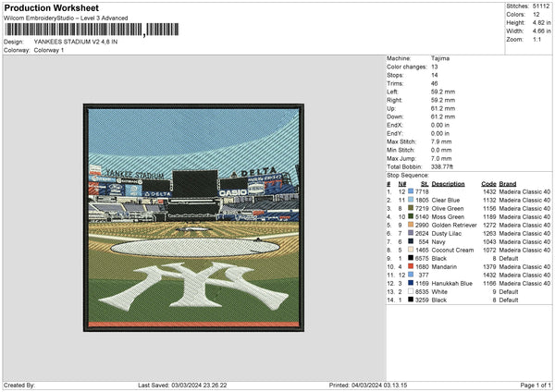Select the Coconut Cream color swatch

(411, 250)
